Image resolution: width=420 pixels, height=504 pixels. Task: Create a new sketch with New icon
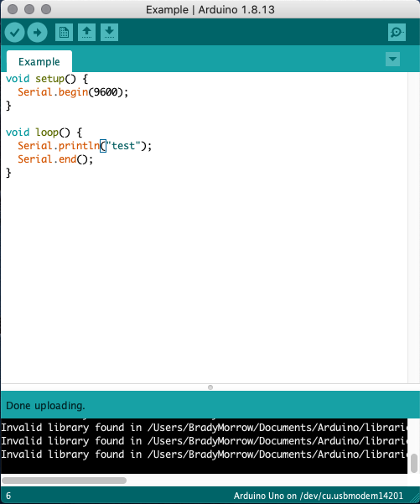click(64, 32)
